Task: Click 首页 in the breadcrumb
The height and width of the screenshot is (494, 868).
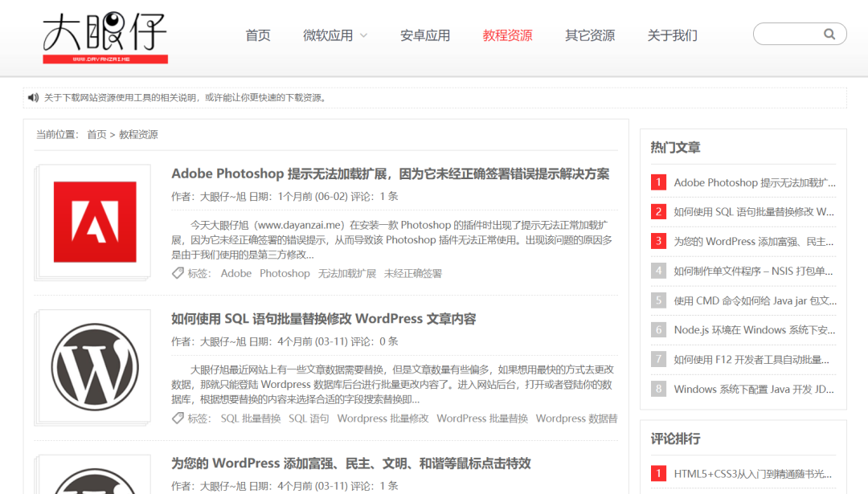Action: pos(96,134)
